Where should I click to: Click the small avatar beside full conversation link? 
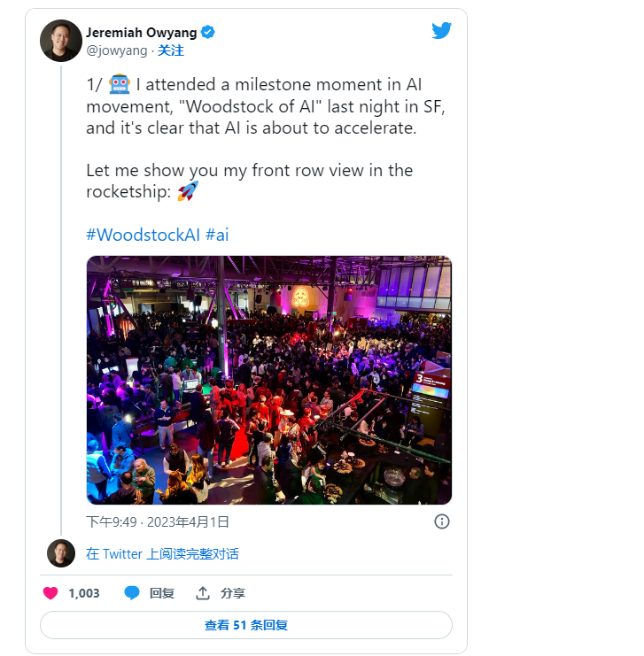(61, 553)
